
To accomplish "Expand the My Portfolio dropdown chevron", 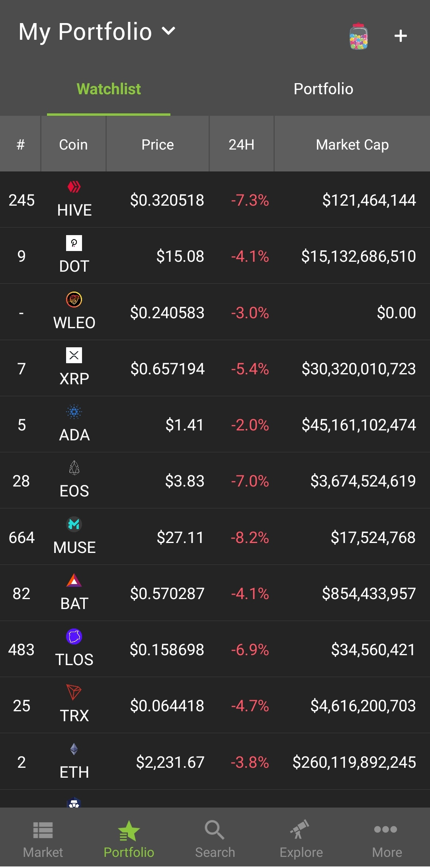I will pos(169,31).
